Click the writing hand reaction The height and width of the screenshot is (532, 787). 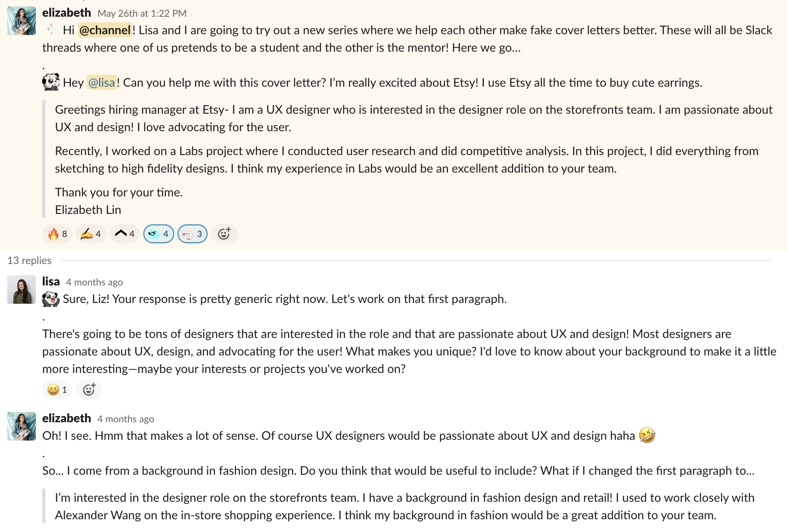[91, 234]
